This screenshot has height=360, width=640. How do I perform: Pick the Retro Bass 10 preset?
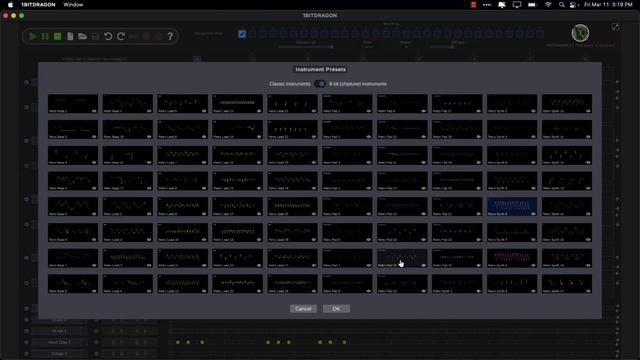point(128,129)
